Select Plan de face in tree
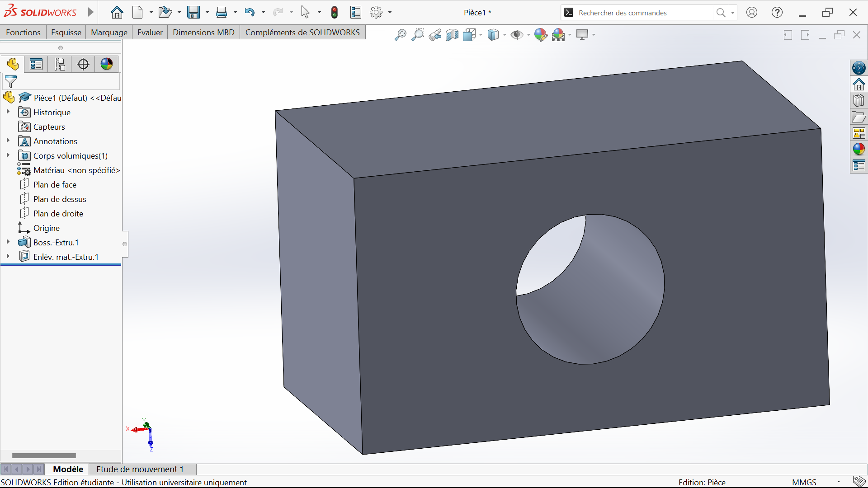The width and height of the screenshot is (868, 488). pyautogui.click(x=55, y=184)
